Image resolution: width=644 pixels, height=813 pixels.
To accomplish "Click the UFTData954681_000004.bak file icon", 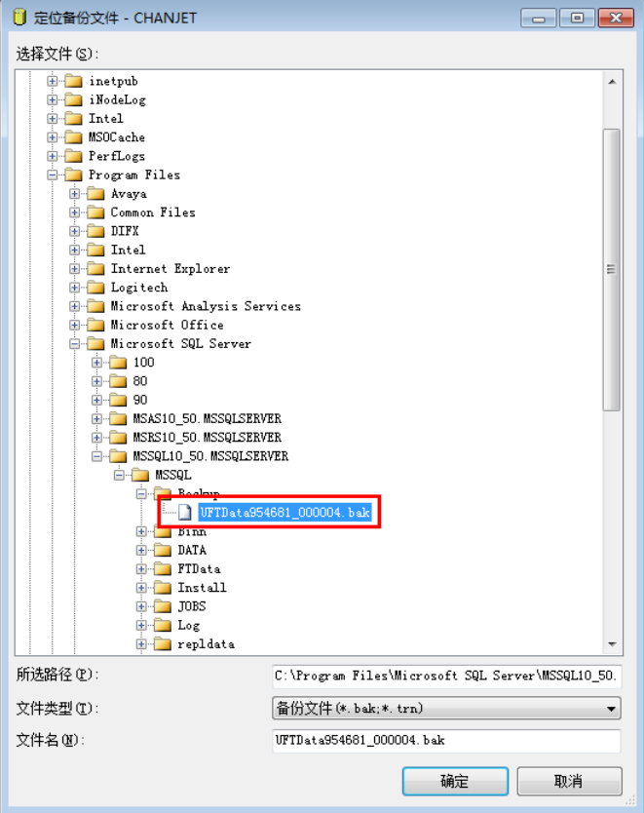I will pos(185,513).
